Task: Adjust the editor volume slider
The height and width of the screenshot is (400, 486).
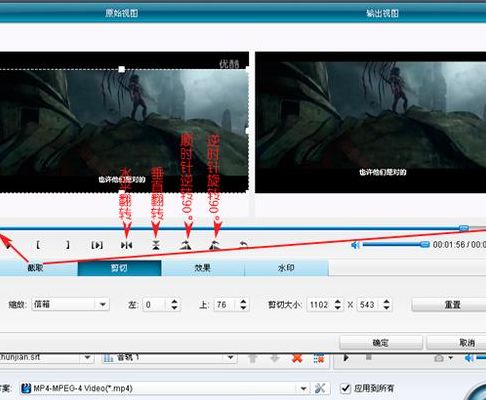Action: tap(395, 244)
